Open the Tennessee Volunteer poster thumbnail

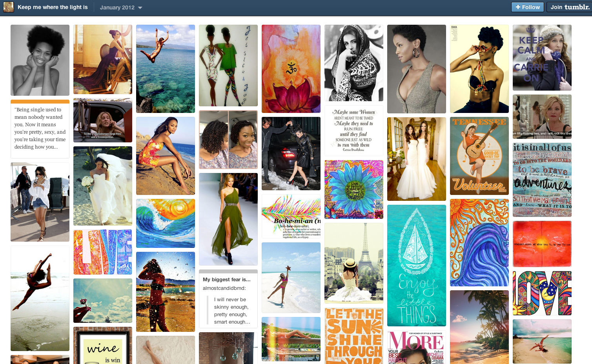pyautogui.click(x=479, y=156)
